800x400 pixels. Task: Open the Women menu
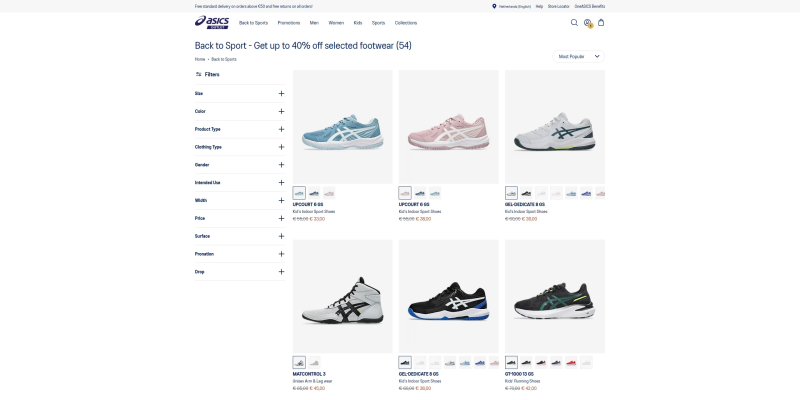pyautogui.click(x=336, y=23)
